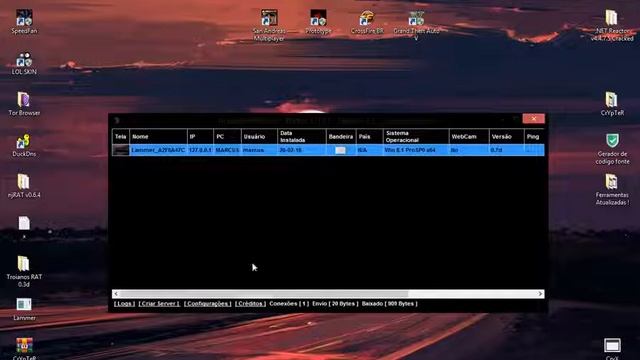Click the horizontal scrollbar right arrow
This screenshot has width=640, height=360.
[540, 294]
